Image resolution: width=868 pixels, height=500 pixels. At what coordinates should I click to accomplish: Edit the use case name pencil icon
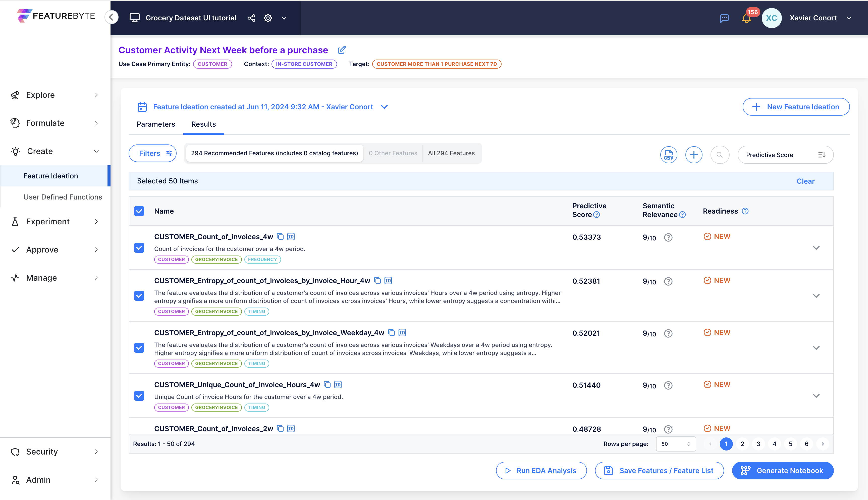[x=342, y=50]
